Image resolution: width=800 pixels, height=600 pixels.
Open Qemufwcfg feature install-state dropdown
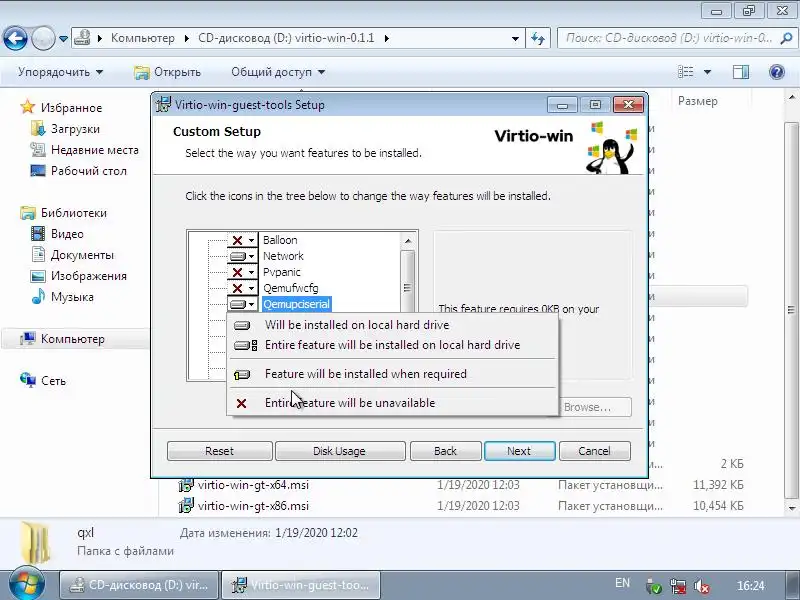pos(243,288)
